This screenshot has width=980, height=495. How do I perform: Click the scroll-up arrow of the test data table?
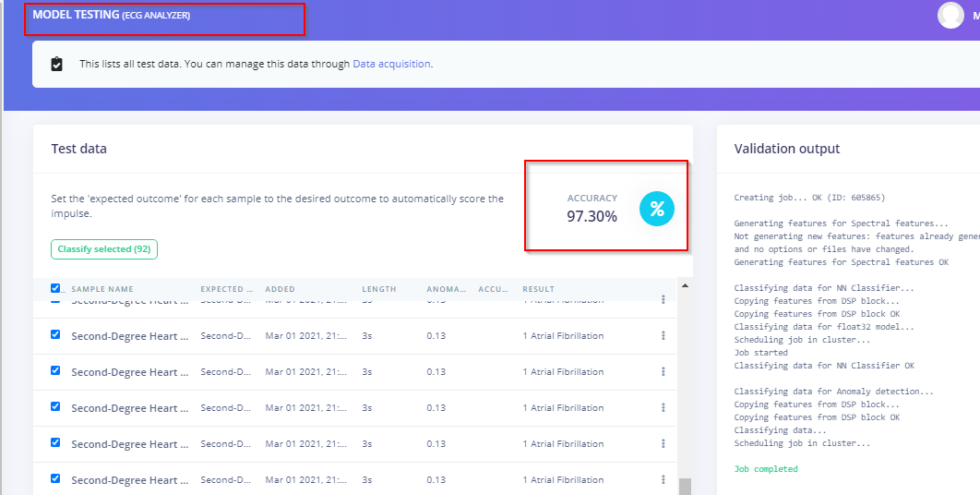coord(684,285)
